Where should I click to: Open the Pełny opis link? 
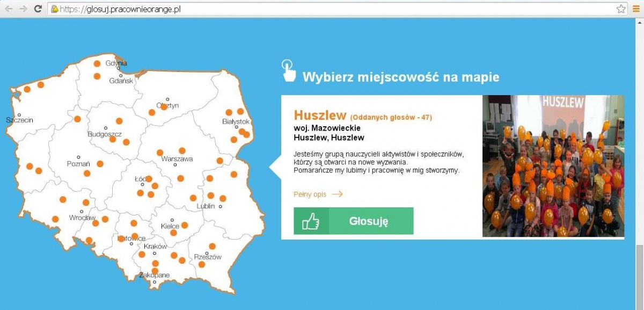coord(318,194)
